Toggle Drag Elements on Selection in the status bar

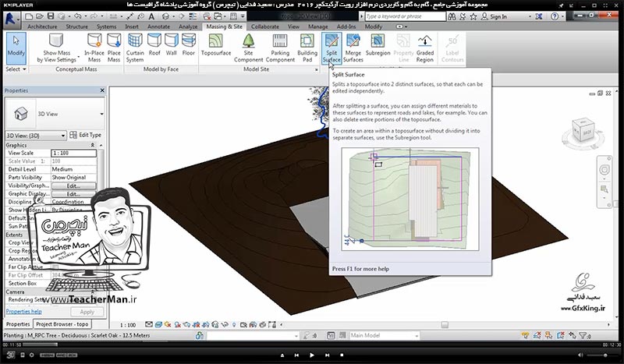tap(573, 336)
